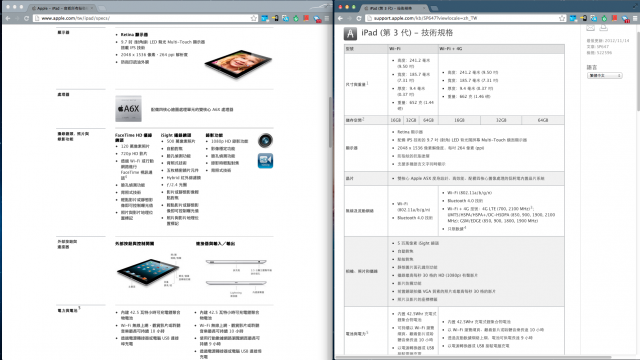
Task: Click the translate extension icon in right window
Action: click(x=593, y=18)
